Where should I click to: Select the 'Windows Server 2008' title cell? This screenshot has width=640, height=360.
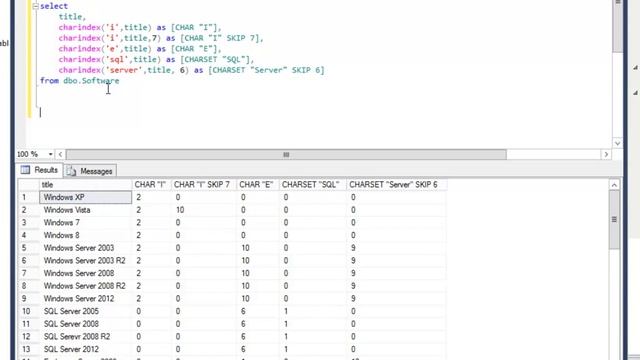pos(86,273)
